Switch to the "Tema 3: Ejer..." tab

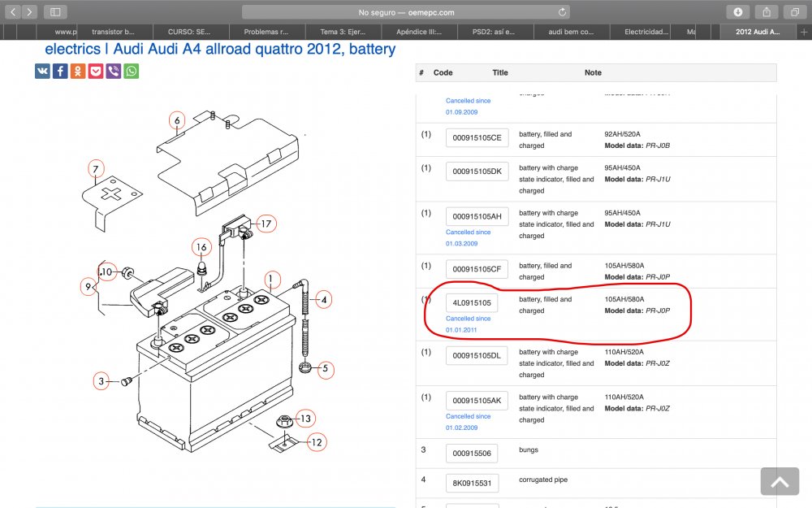pos(343,32)
